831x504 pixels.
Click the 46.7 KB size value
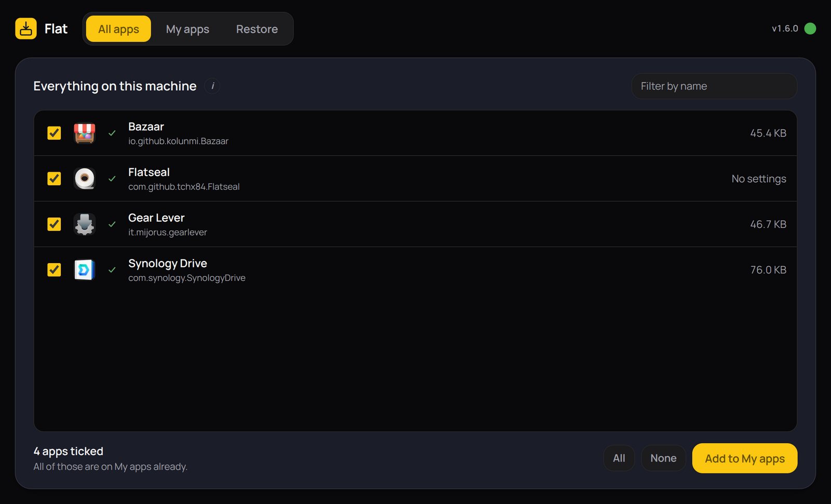pyautogui.click(x=768, y=224)
